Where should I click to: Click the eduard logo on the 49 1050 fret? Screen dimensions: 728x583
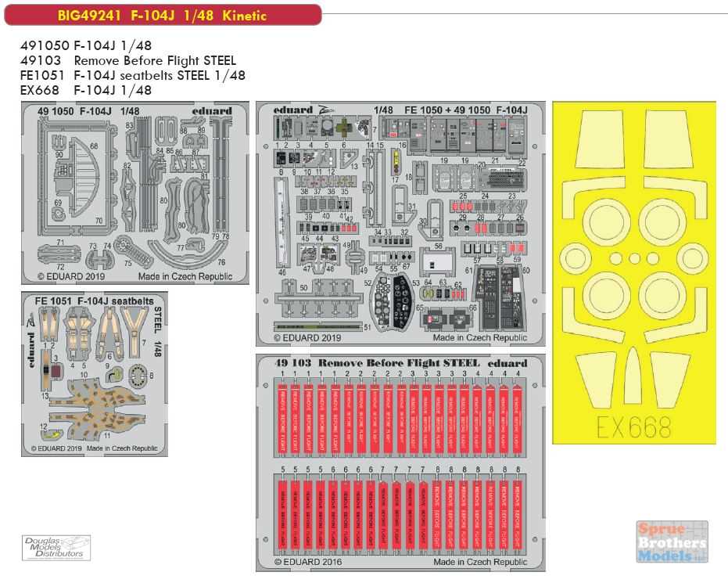[212, 110]
